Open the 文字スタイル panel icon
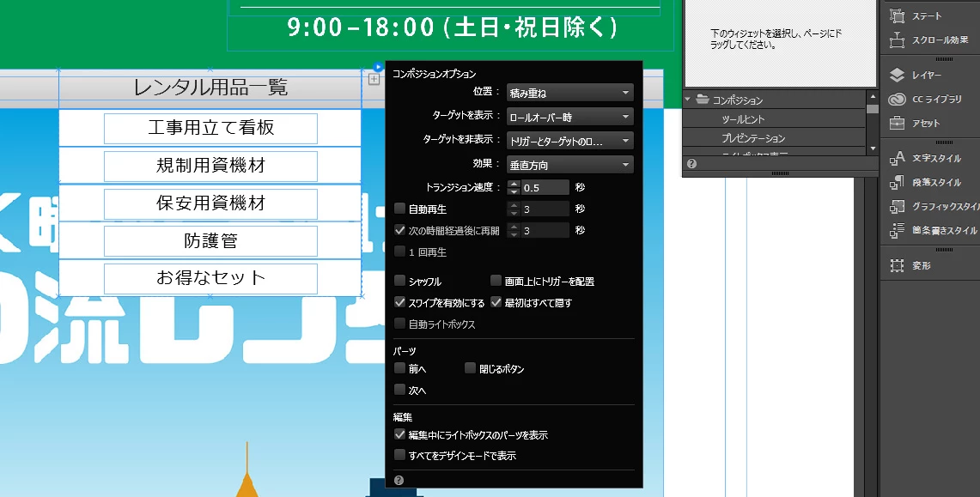 (897, 159)
